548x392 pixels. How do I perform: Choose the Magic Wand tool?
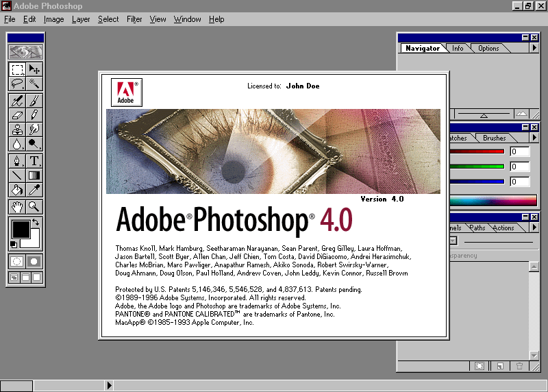click(x=34, y=84)
